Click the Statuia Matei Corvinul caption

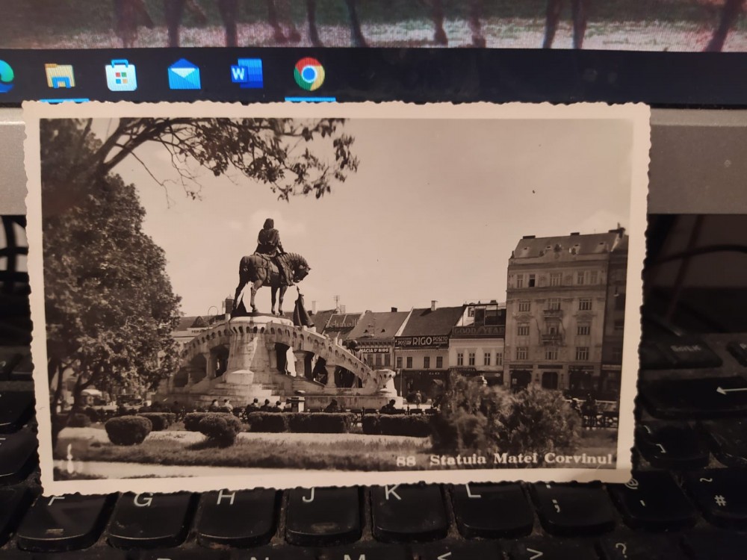pos(520,459)
